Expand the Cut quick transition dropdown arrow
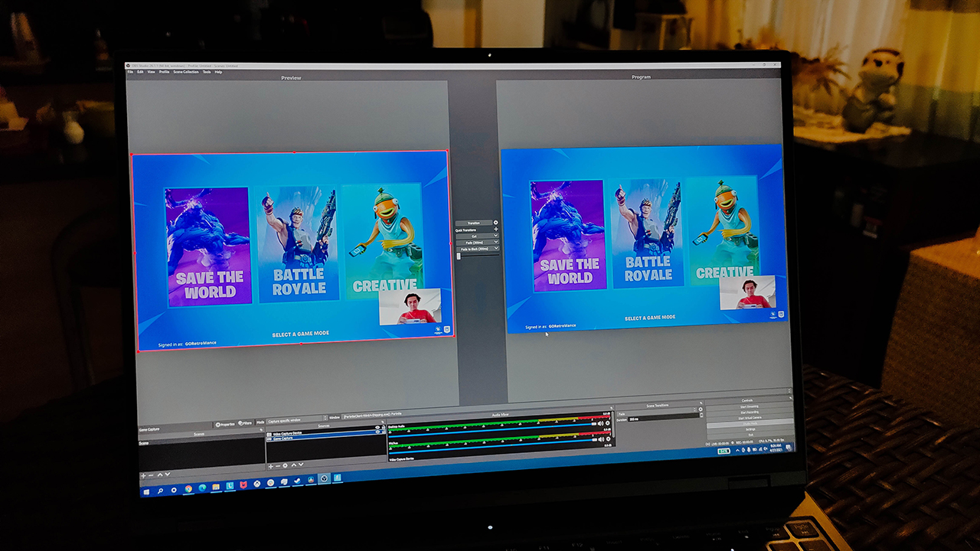 tap(496, 236)
